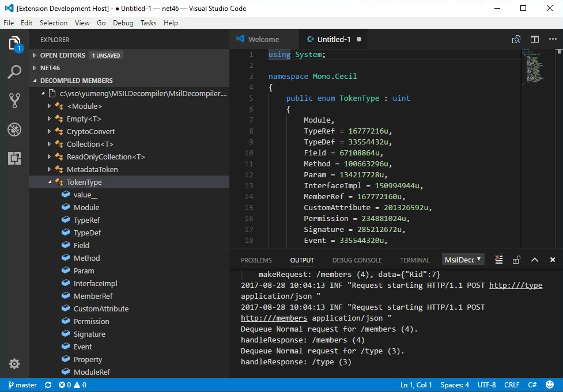Maximize the panel with the up chevron
The height and width of the screenshot is (392, 563).
click(535, 260)
